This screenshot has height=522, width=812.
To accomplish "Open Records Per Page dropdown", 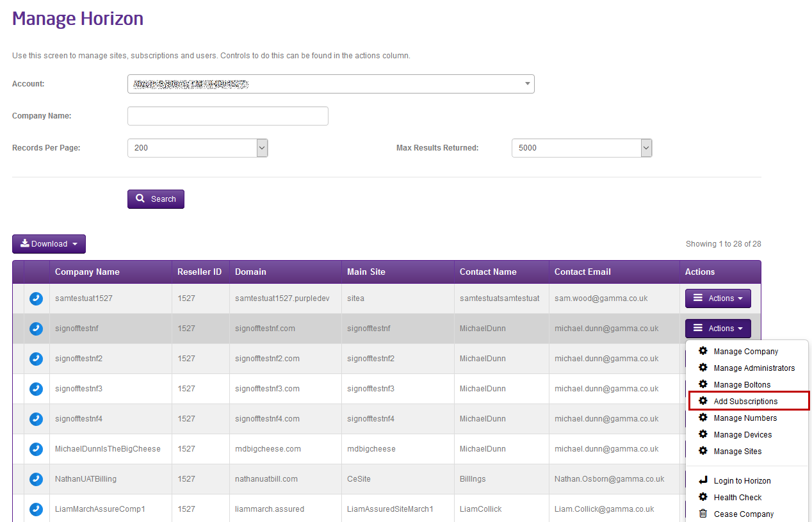I will (x=197, y=148).
